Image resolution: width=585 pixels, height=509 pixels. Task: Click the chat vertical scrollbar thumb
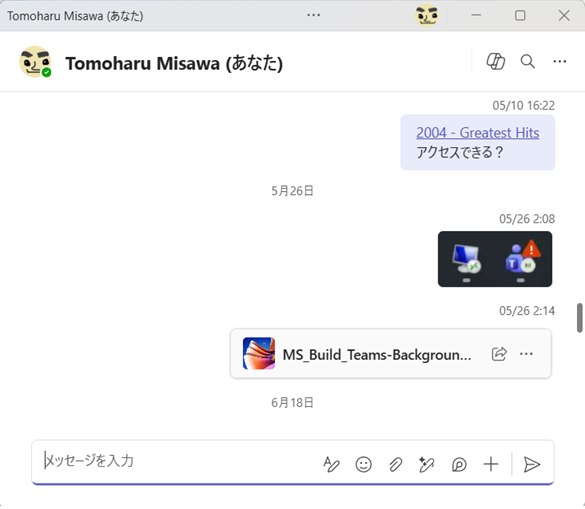(579, 318)
